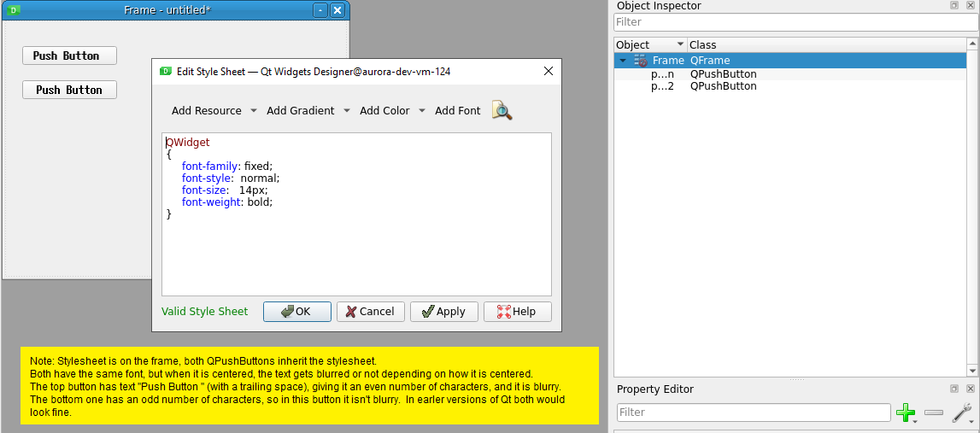The height and width of the screenshot is (433, 980).
Task: Click the green plus add property icon
Action: (x=905, y=413)
